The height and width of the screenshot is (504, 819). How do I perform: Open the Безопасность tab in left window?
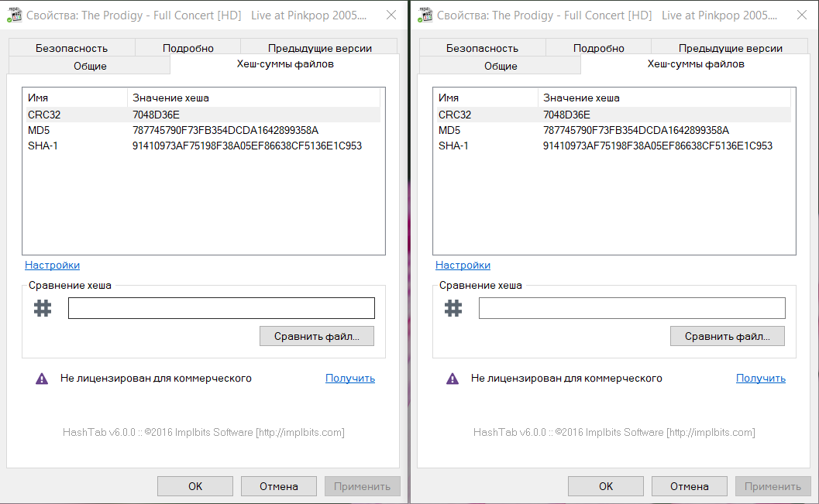[x=71, y=48]
